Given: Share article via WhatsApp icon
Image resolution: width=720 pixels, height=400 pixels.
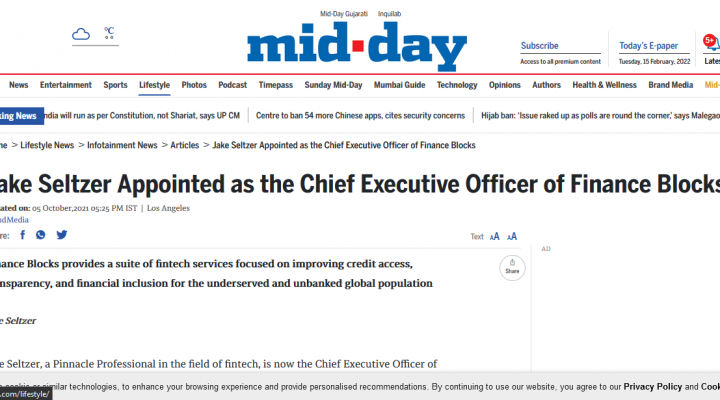Looking at the screenshot, I should pos(40,235).
